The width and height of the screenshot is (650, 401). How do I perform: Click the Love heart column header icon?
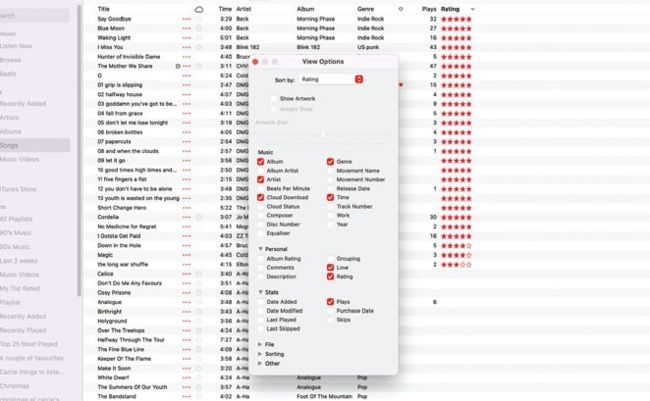(401, 8)
